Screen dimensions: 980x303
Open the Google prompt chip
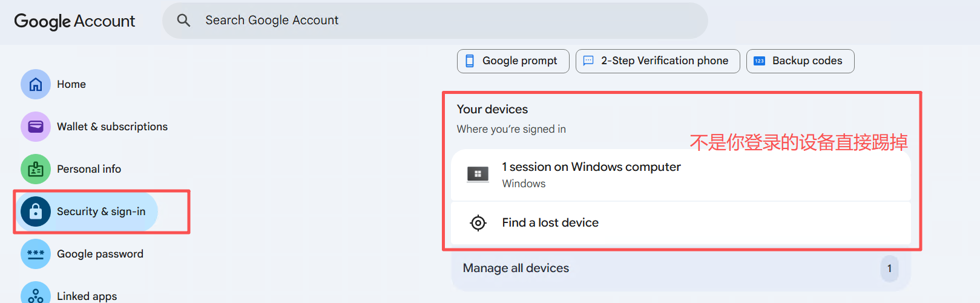pyautogui.click(x=513, y=61)
